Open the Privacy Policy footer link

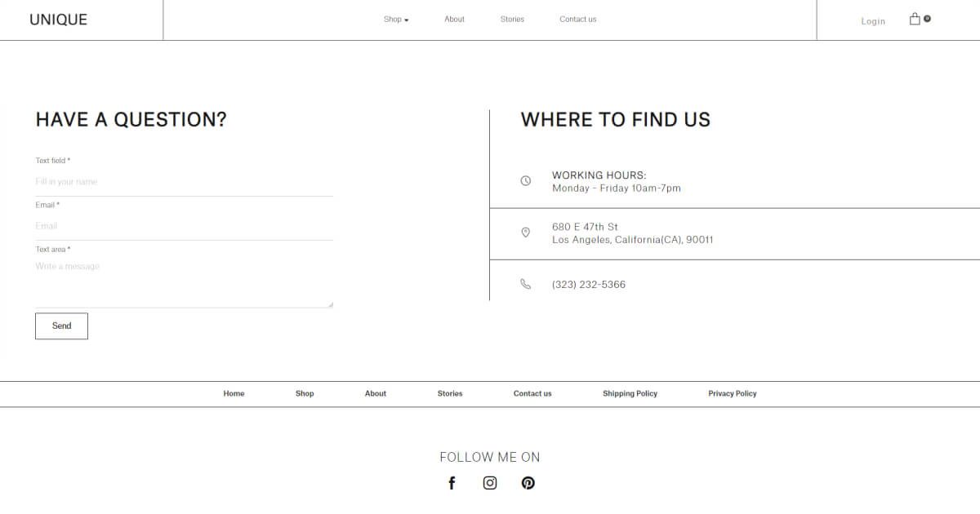tap(732, 394)
